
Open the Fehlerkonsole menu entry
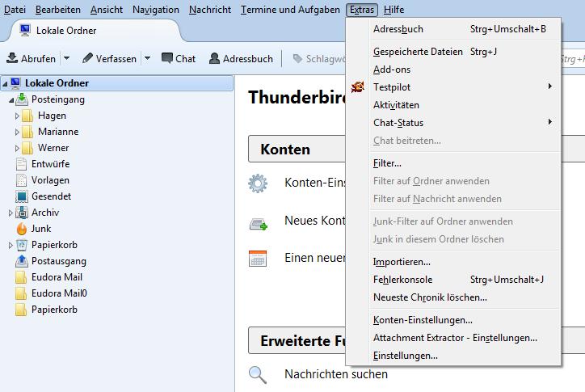point(453,280)
